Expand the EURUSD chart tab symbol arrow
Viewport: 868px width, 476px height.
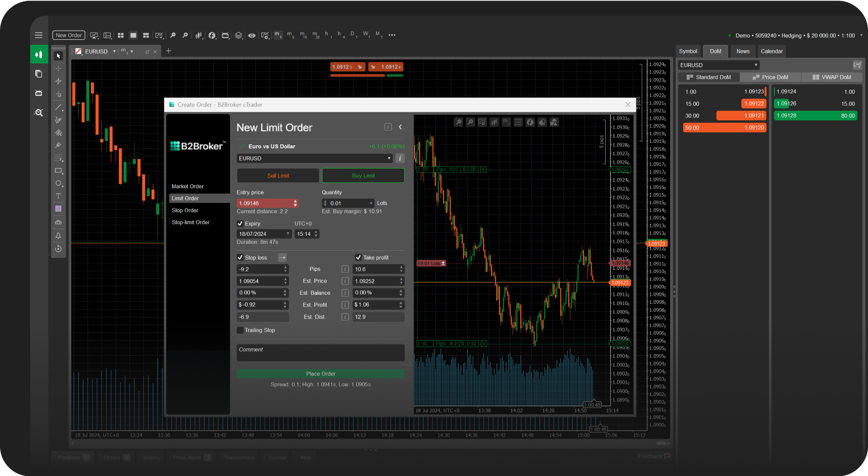114,51
